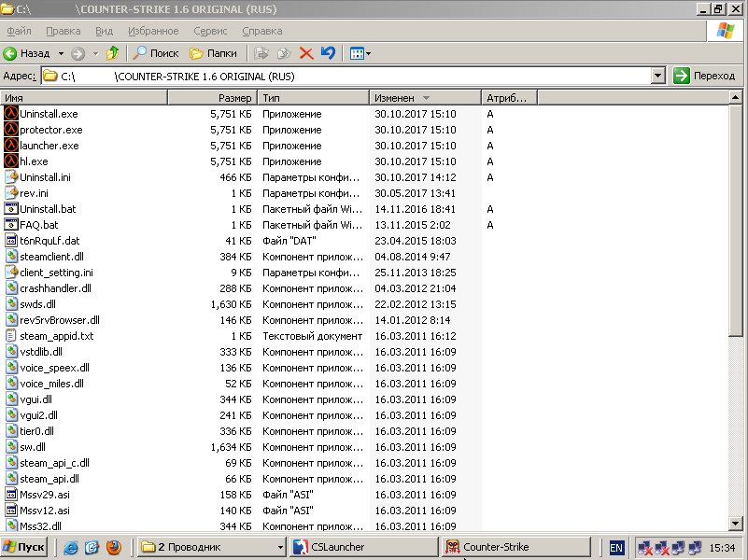
Task: Select the rev.ini file icon
Action: (x=11, y=192)
